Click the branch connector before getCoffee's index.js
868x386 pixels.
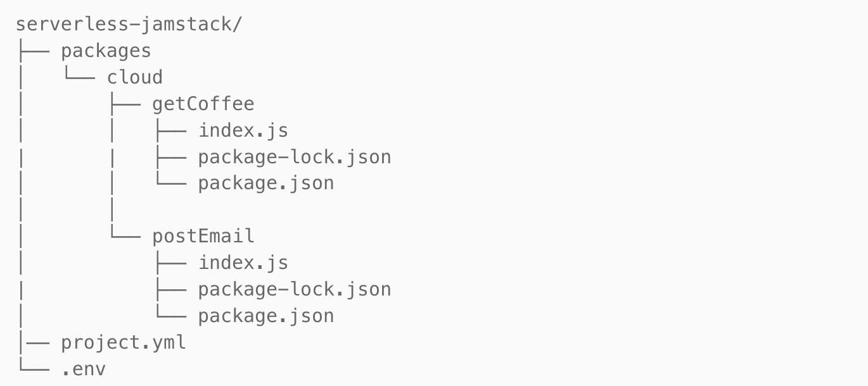(x=170, y=130)
